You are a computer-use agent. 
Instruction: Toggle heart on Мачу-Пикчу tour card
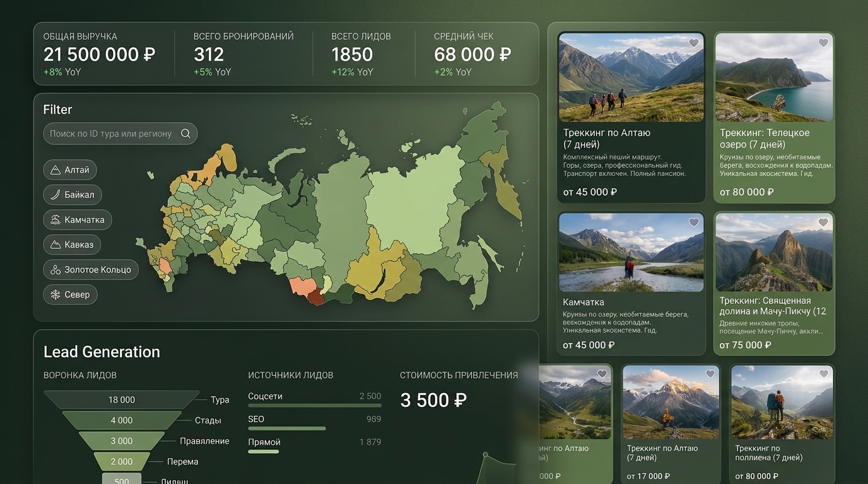click(x=823, y=222)
